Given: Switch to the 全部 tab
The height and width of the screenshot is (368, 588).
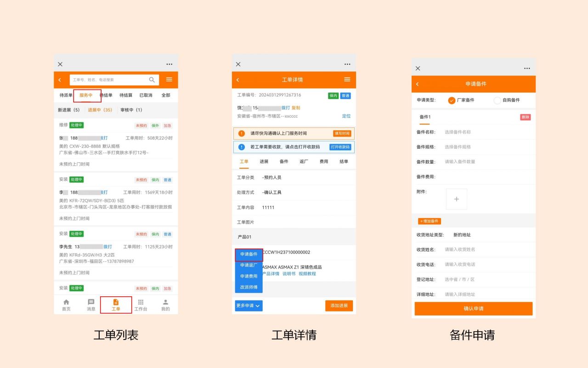Looking at the screenshot, I should click(166, 95).
